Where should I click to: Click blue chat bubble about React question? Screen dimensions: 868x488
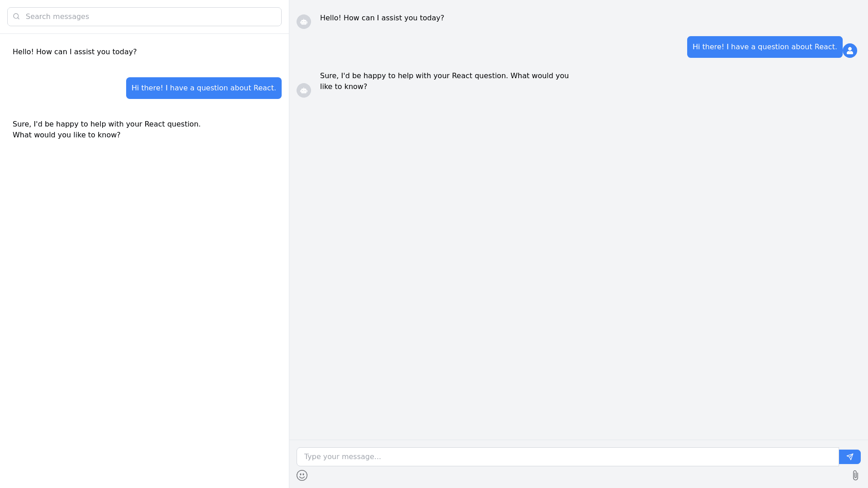point(764,47)
